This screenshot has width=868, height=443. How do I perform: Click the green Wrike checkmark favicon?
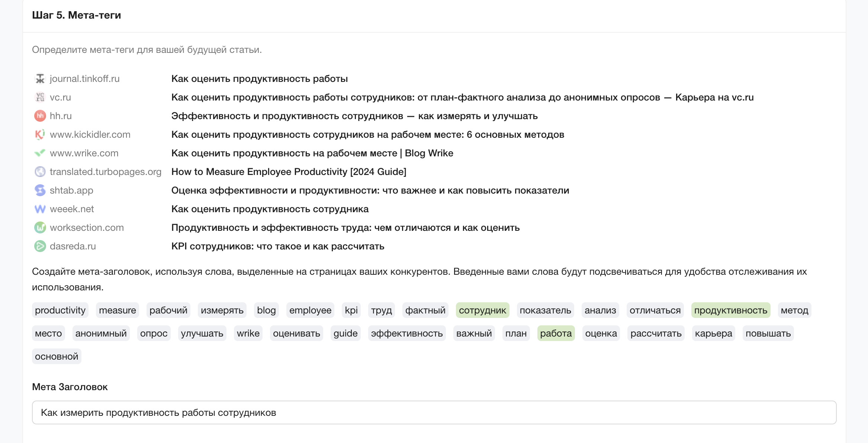pyautogui.click(x=40, y=153)
